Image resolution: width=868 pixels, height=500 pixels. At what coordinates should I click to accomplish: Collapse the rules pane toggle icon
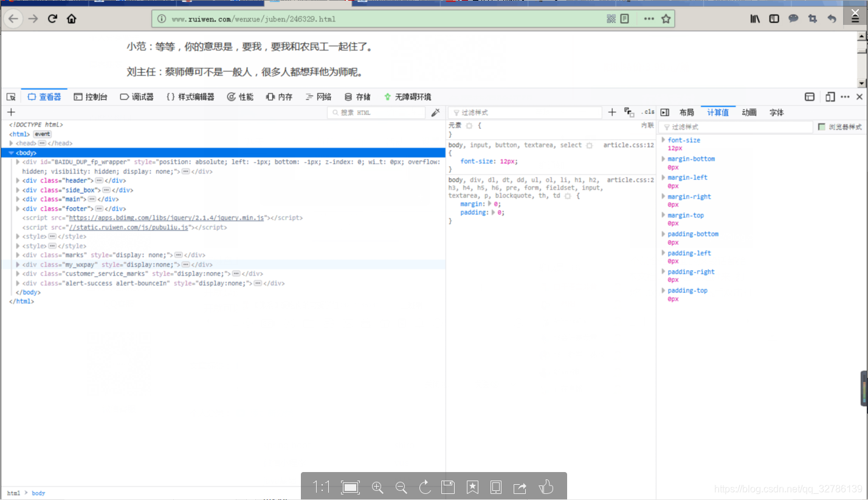tap(665, 112)
